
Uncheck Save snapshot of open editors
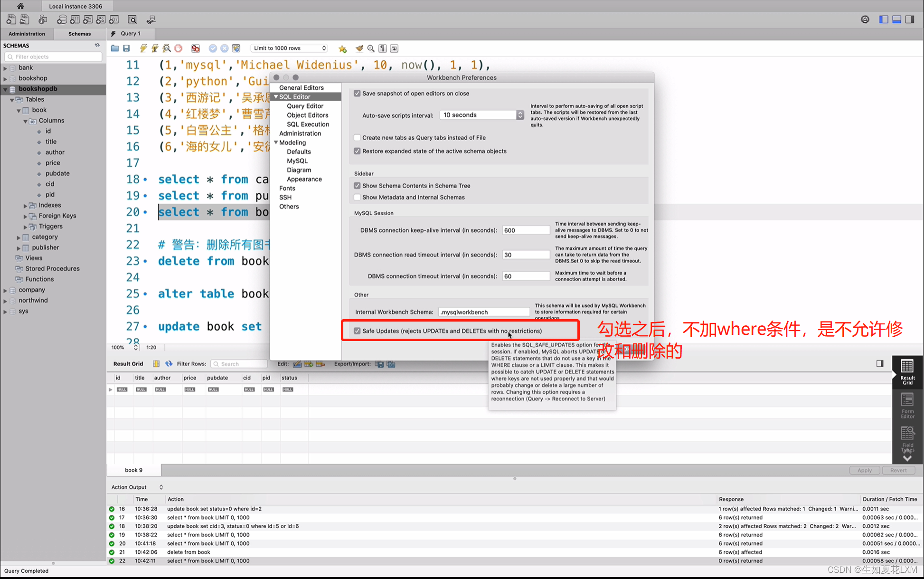357,94
